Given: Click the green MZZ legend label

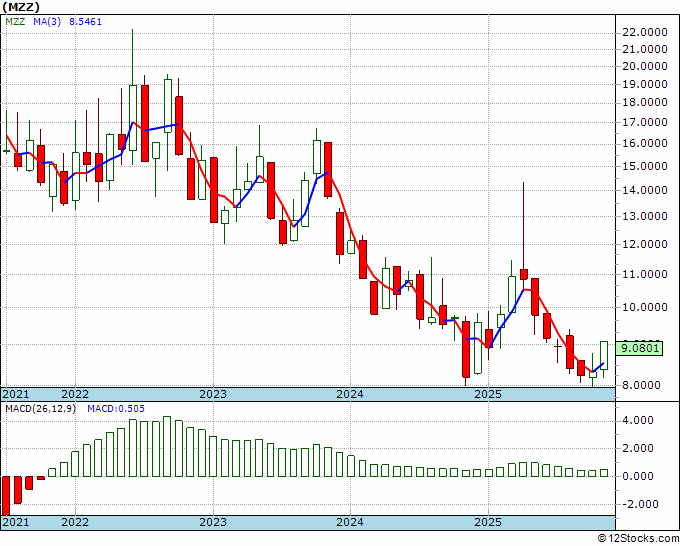Looking at the screenshot, I should tap(15, 21).
